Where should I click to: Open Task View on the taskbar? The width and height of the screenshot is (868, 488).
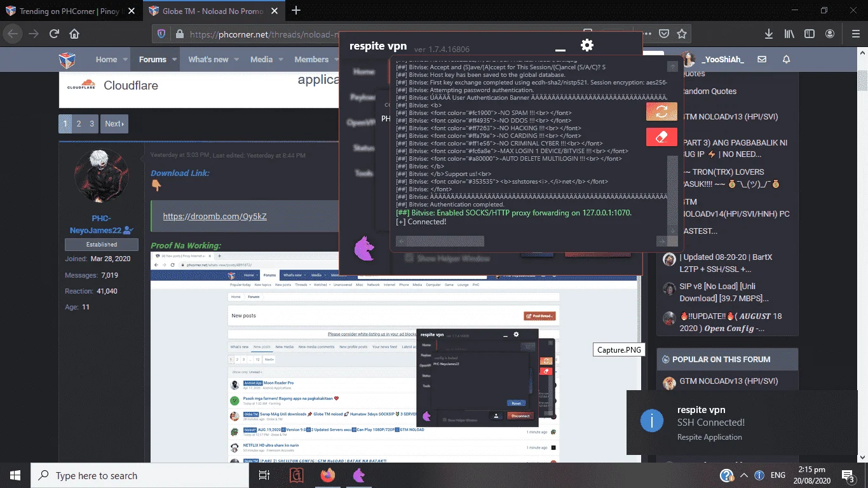point(265,475)
